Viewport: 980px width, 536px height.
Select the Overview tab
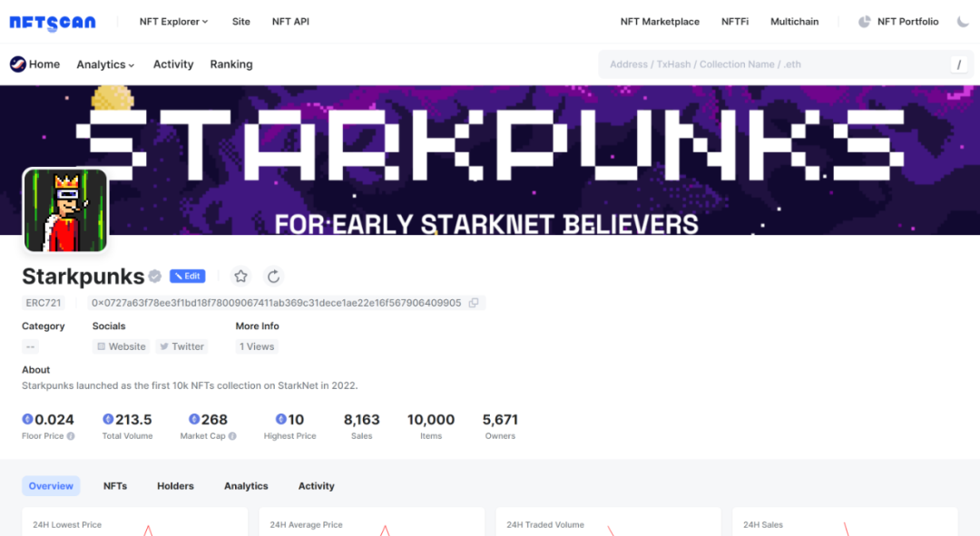click(x=51, y=486)
